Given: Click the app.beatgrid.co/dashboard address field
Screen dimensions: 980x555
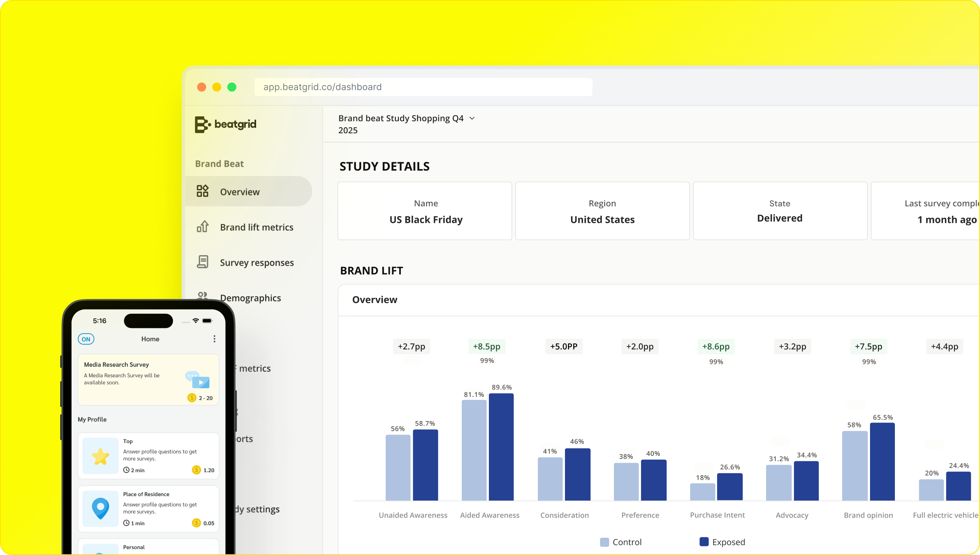Looking at the screenshot, I should point(423,87).
